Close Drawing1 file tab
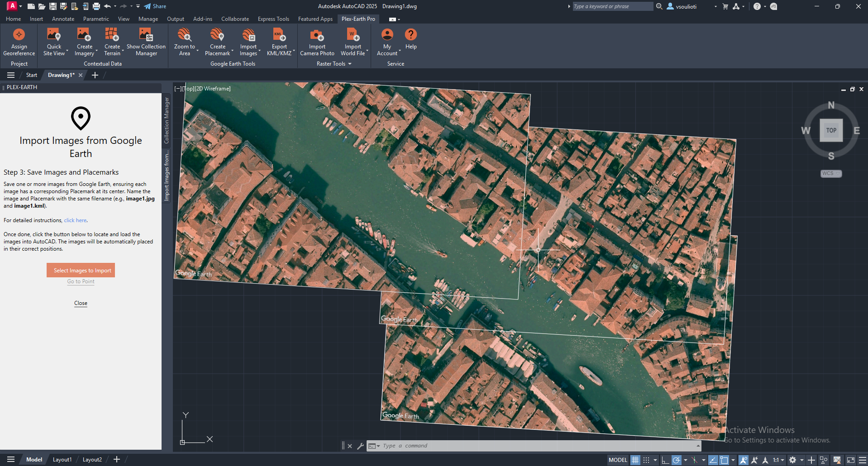 [81, 75]
